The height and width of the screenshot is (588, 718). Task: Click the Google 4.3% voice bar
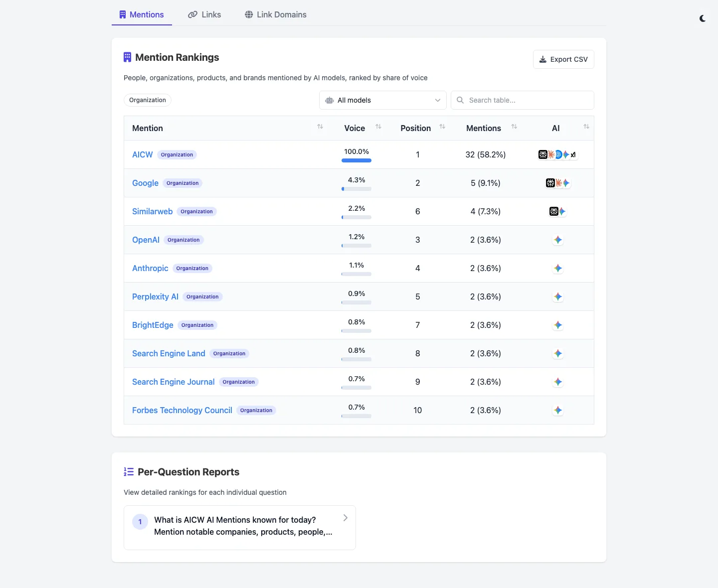tap(357, 189)
